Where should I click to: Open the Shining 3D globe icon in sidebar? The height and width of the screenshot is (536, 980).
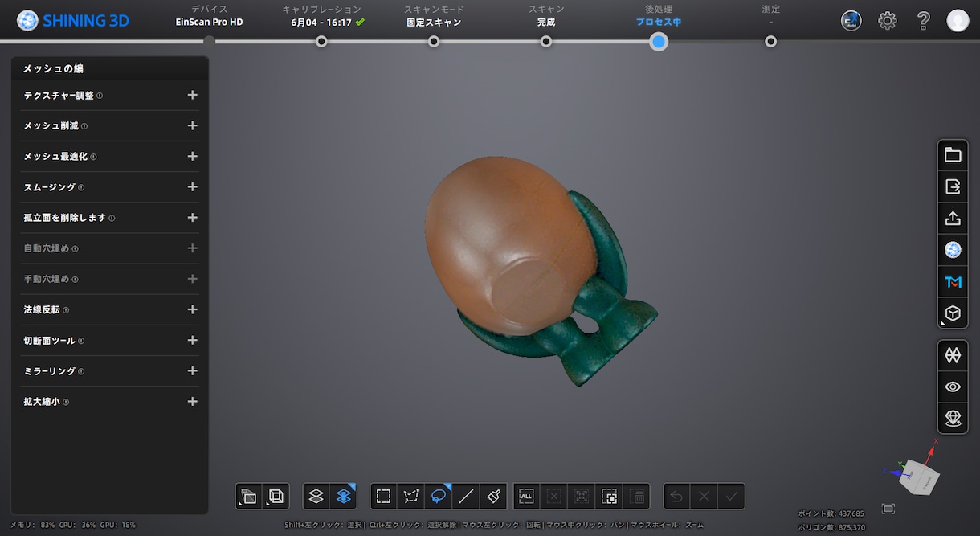click(x=953, y=250)
